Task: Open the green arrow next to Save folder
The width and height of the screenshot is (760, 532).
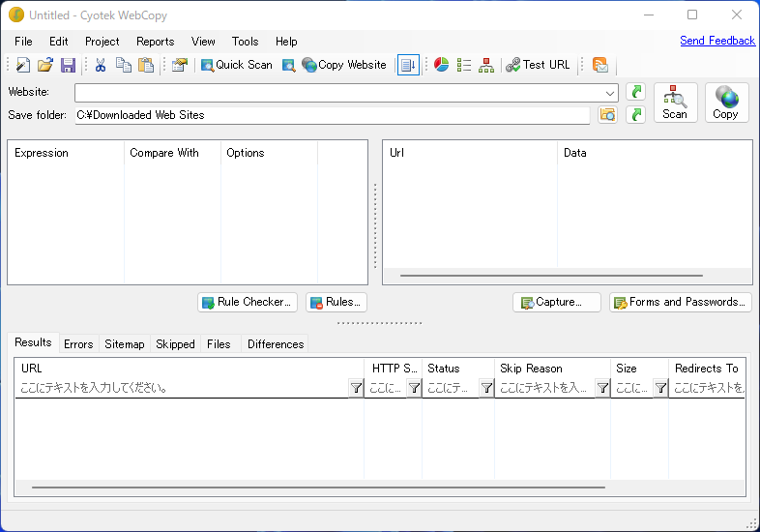Action: 635,114
